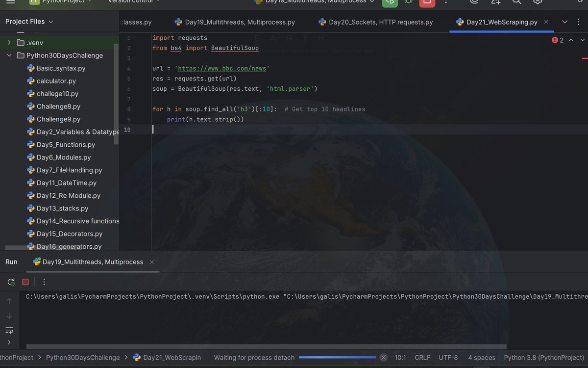The width and height of the screenshot is (588, 368).
Task: Open Day5_Functions.py in project tree
Action: (x=66, y=145)
